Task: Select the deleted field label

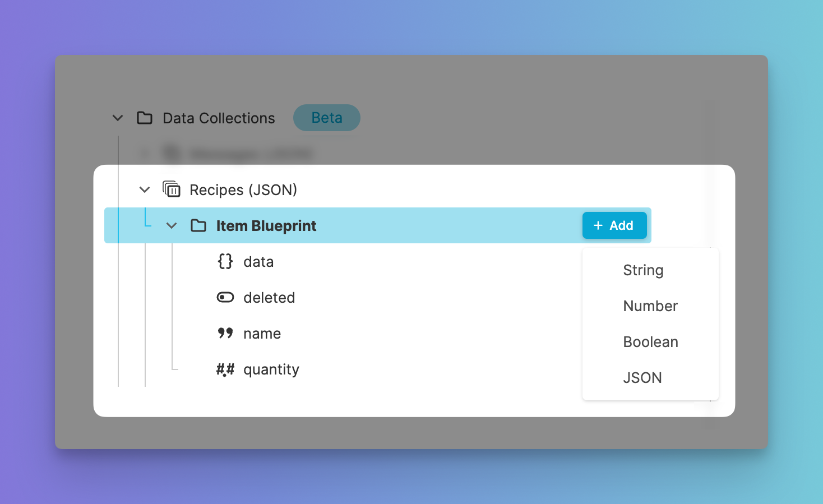Action: tap(269, 298)
